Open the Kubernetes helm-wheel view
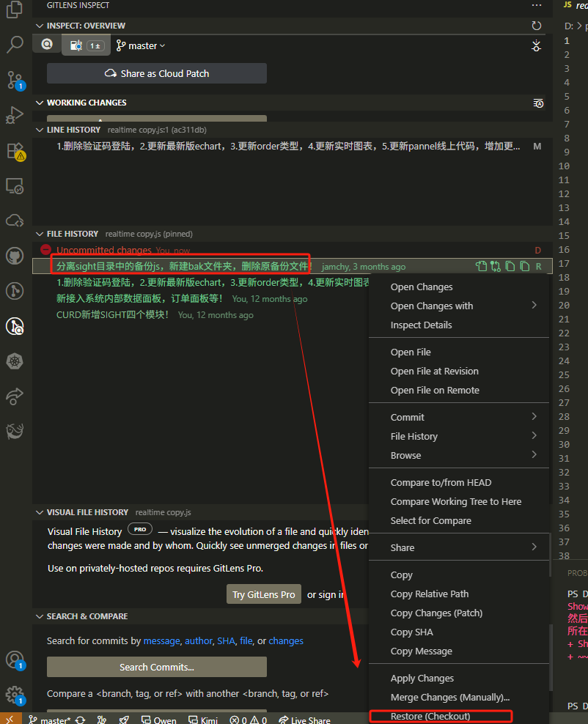588x724 pixels. [x=15, y=361]
